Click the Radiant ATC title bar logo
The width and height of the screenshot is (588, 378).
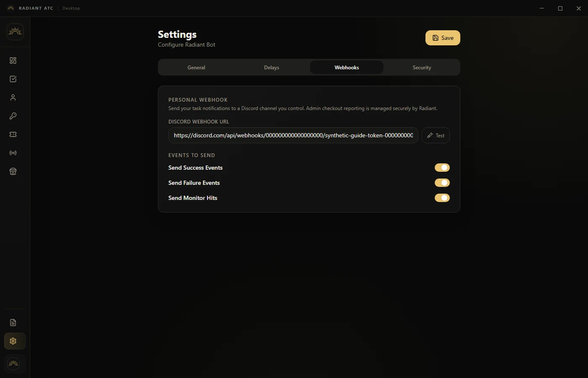pos(11,8)
